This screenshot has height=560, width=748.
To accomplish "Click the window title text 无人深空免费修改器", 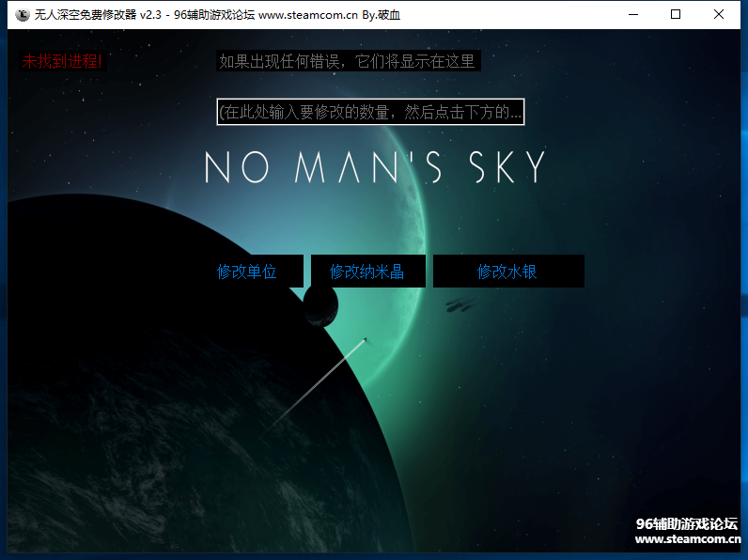I will pyautogui.click(x=86, y=14).
